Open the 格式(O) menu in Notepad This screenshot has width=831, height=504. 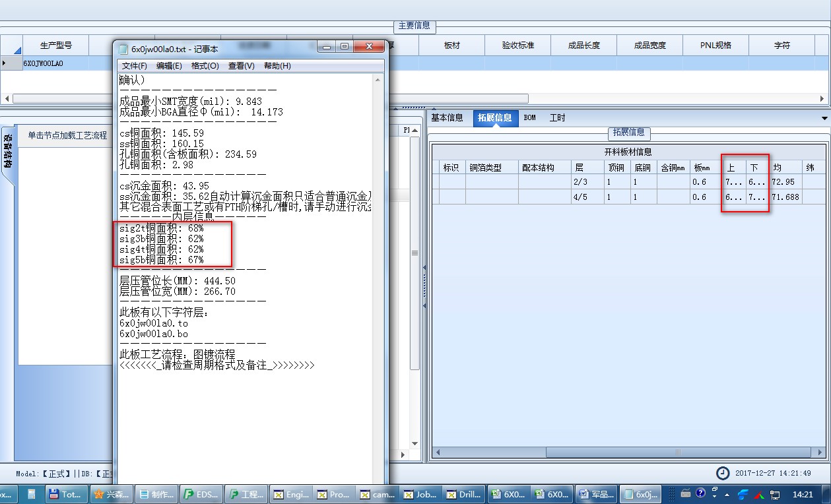tap(205, 66)
